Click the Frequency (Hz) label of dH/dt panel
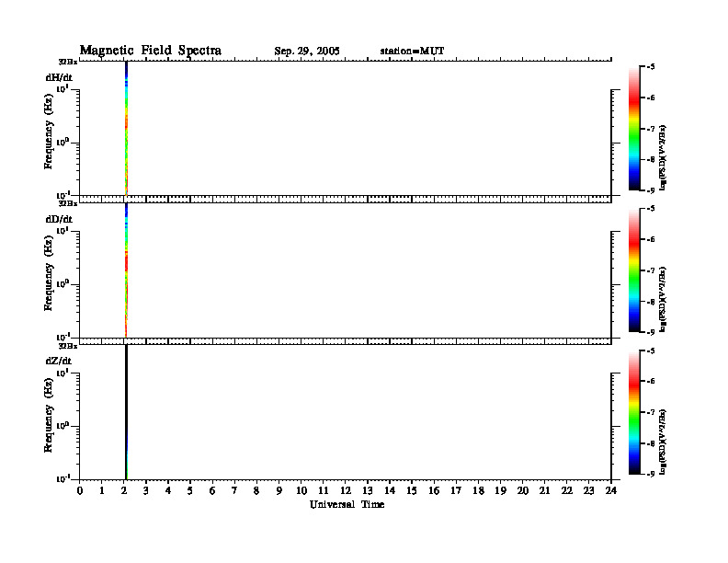 point(49,132)
